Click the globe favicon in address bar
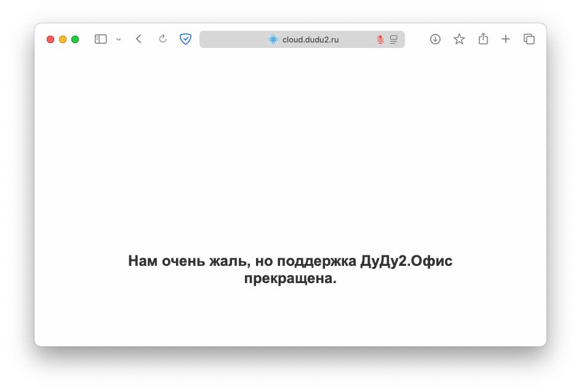Viewport: 581px width, 392px height. (273, 39)
